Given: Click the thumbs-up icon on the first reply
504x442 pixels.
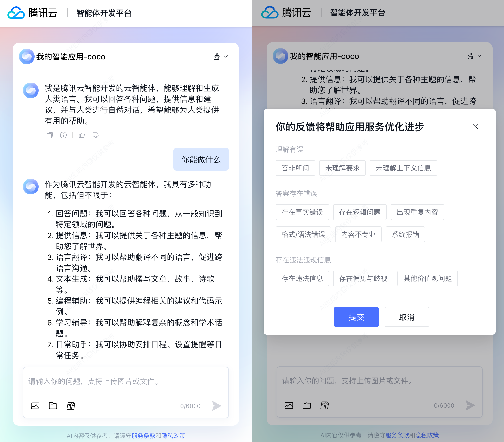Looking at the screenshot, I should click(x=82, y=135).
